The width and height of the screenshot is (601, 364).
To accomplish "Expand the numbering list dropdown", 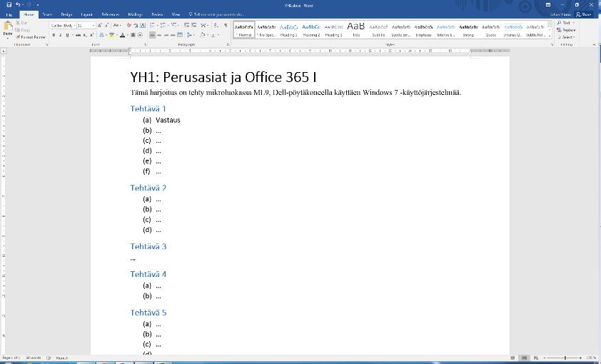I will 168,25.
